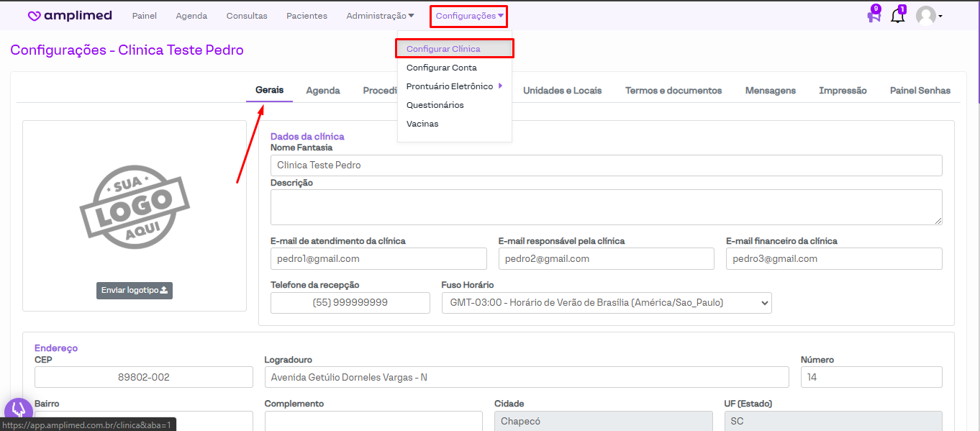Open the notification bell

[897, 16]
